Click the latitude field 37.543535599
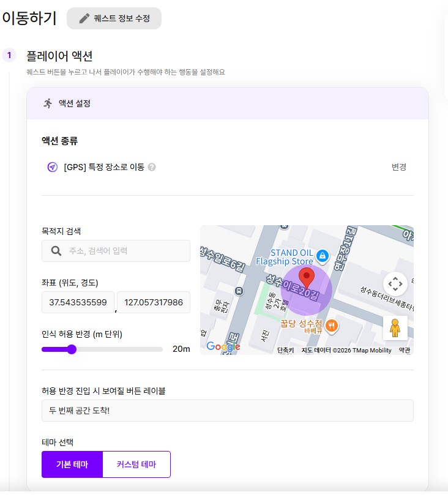Screen dimensions: 448x495 pyautogui.click(x=78, y=302)
